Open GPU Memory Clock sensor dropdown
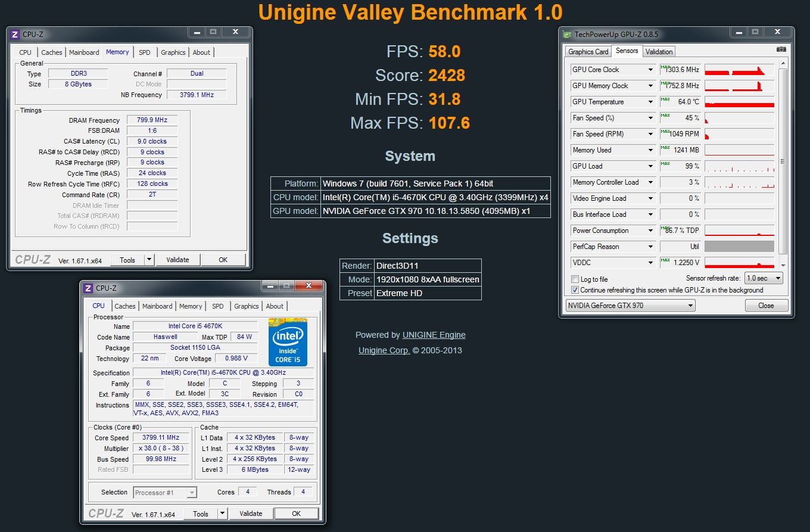Screen dimensions: 810x532 pyautogui.click(x=650, y=86)
